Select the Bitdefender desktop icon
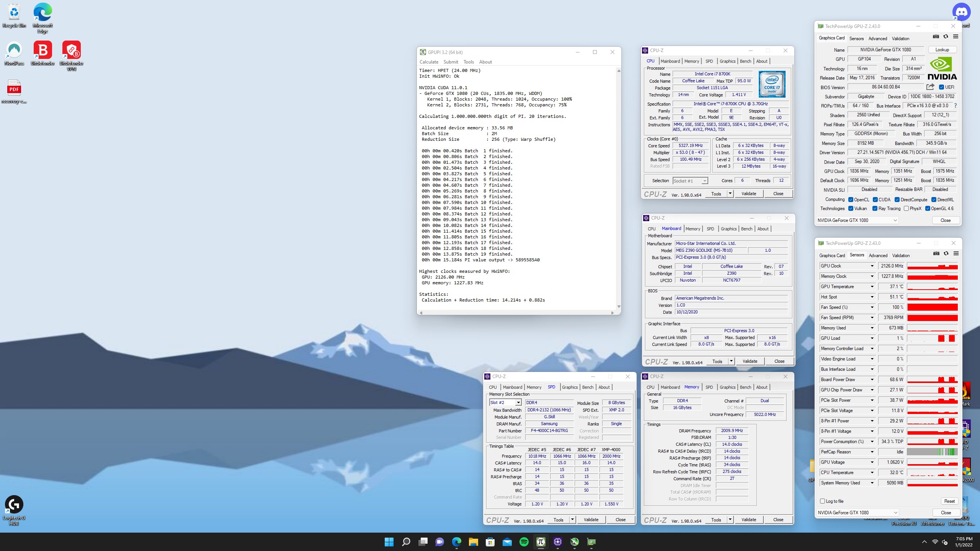This screenshot has width=980, height=551. tap(42, 54)
